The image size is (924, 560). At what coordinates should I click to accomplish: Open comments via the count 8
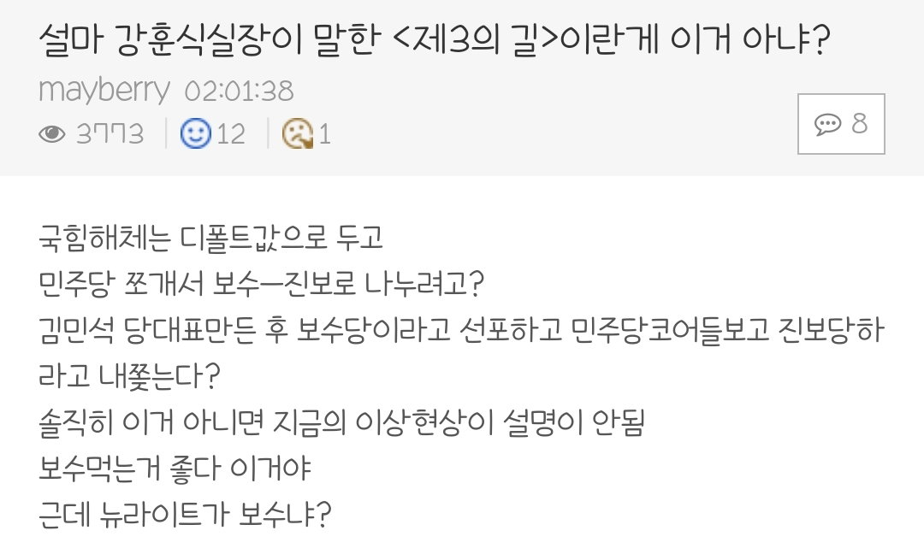tap(859, 124)
